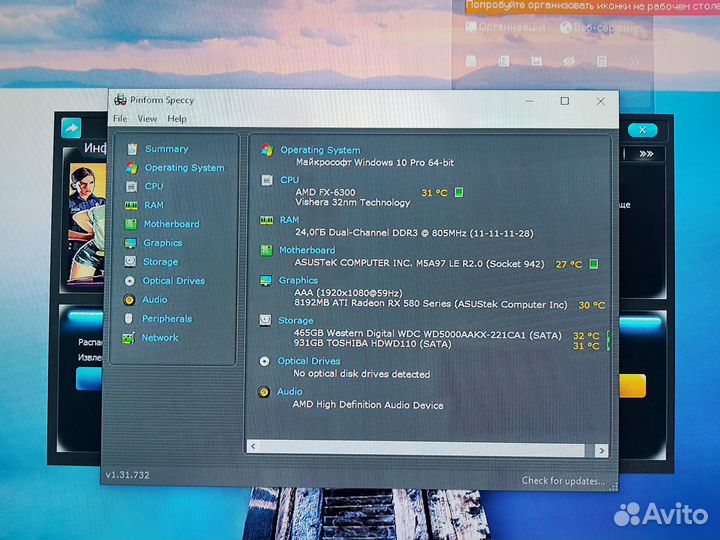The width and height of the screenshot is (720, 540).
Task: Click green CPU temperature indicator next to 31 °C
Action: pos(459,192)
